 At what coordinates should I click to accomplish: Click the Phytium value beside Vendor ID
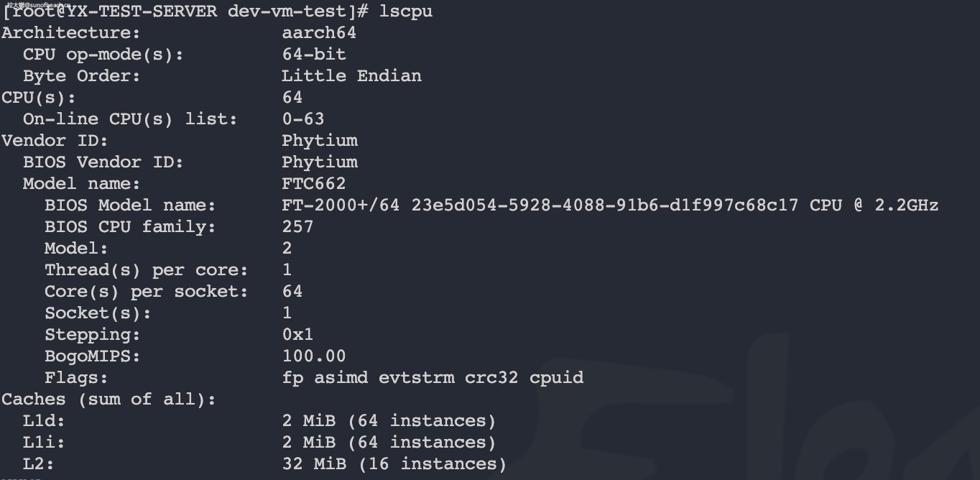[319, 141]
